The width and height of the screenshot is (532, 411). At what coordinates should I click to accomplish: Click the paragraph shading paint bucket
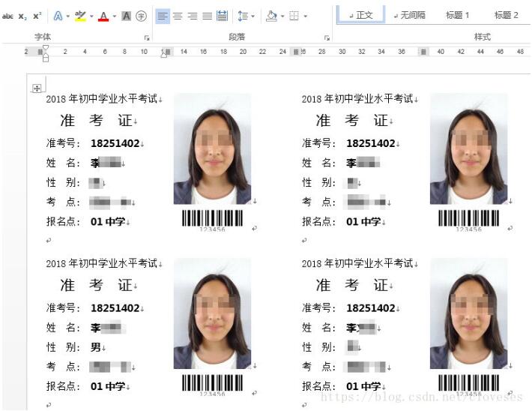click(271, 16)
